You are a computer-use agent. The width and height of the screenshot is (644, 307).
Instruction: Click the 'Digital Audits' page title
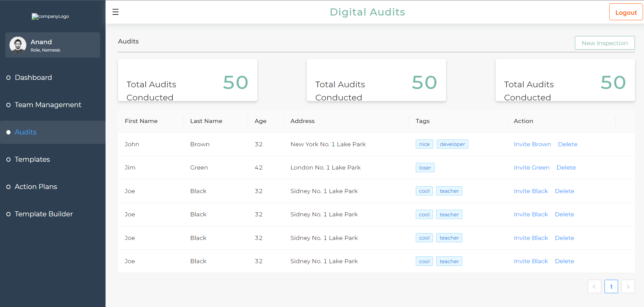367,12
